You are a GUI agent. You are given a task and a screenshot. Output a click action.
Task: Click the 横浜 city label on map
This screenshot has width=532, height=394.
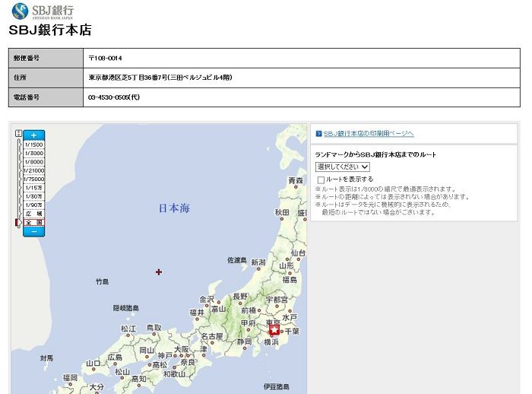coord(271,342)
